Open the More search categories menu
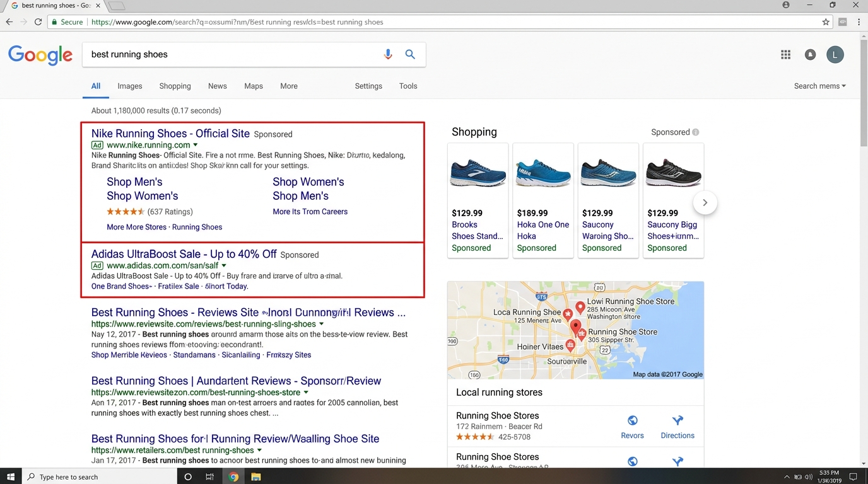 coord(289,86)
